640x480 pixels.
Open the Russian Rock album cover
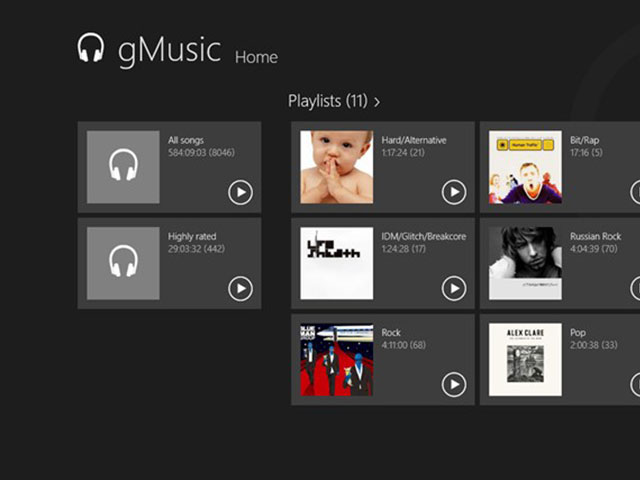[525, 263]
